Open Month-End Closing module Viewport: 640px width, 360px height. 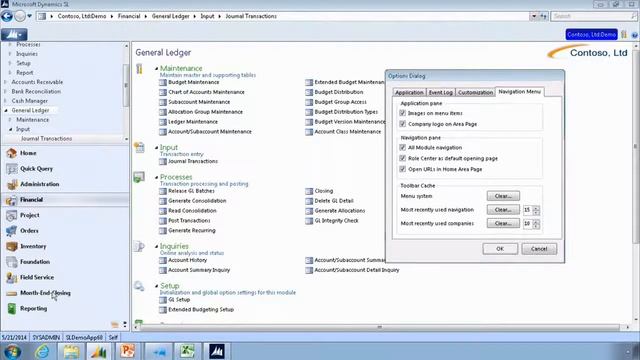tap(45, 293)
